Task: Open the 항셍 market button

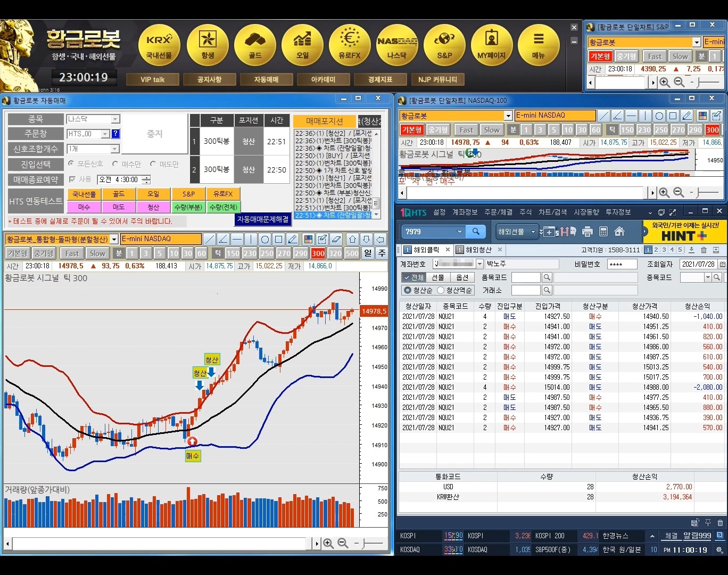Action: coord(208,46)
